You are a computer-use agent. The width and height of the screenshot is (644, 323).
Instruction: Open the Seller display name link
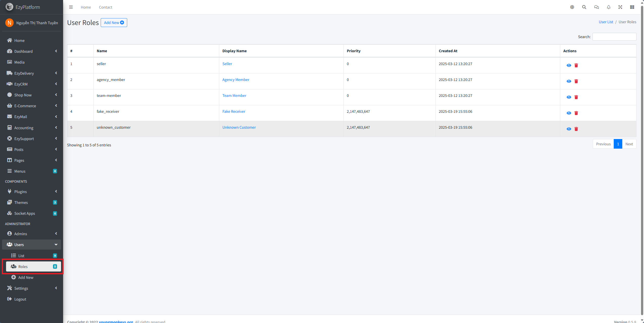(227, 64)
